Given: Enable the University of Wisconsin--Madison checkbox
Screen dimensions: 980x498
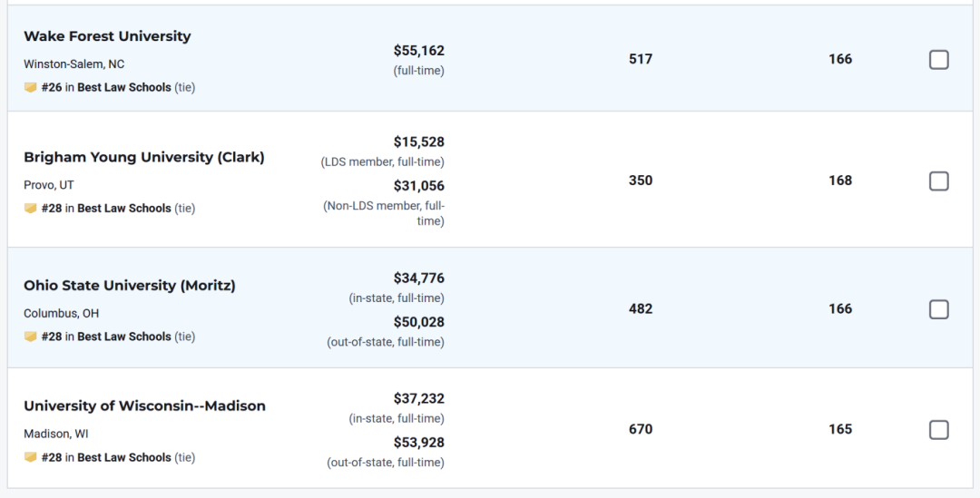Looking at the screenshot, I should pyautogui.click(x=939, y=430).
